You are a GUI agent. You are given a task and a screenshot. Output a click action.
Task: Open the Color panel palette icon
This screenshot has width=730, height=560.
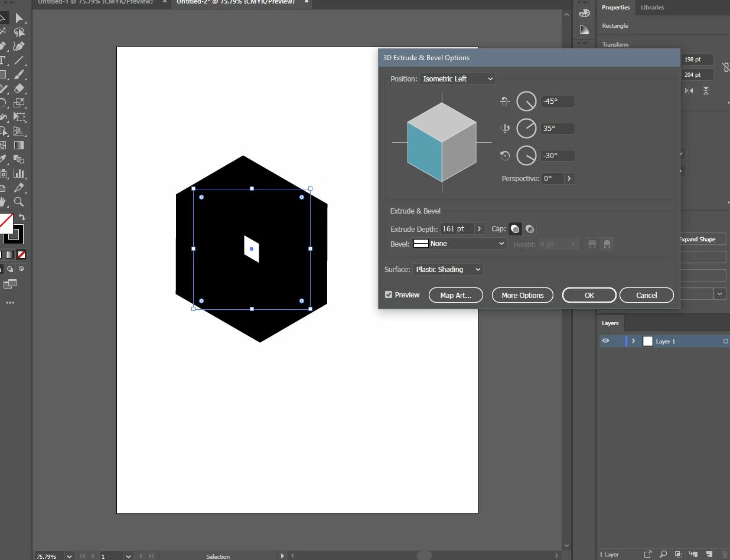pyautogui.click(x=584, y=13)
